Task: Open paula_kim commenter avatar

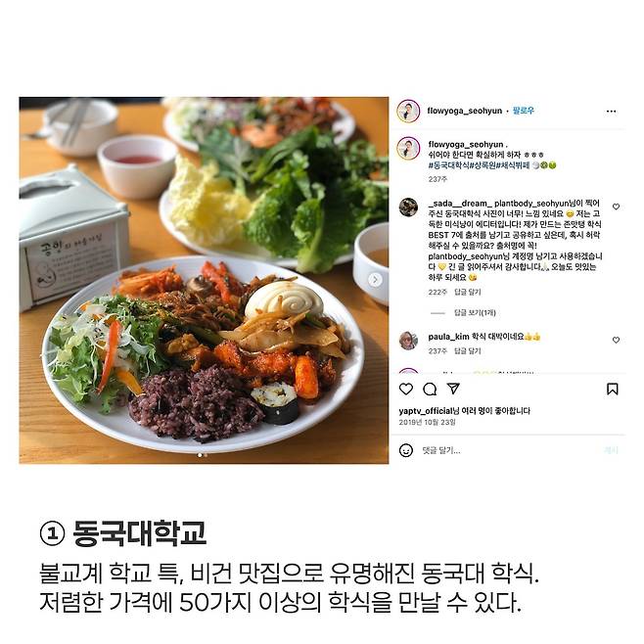Action: [408, 341]
